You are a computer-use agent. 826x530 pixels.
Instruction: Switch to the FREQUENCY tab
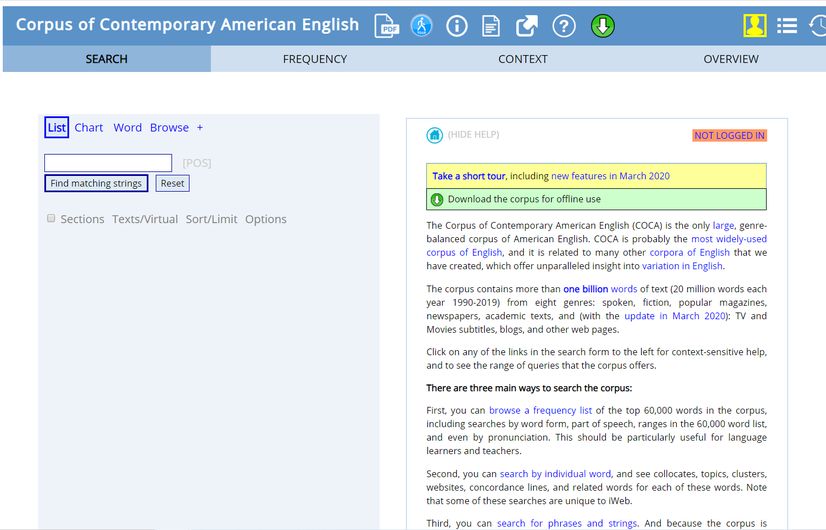pos(315,59)
